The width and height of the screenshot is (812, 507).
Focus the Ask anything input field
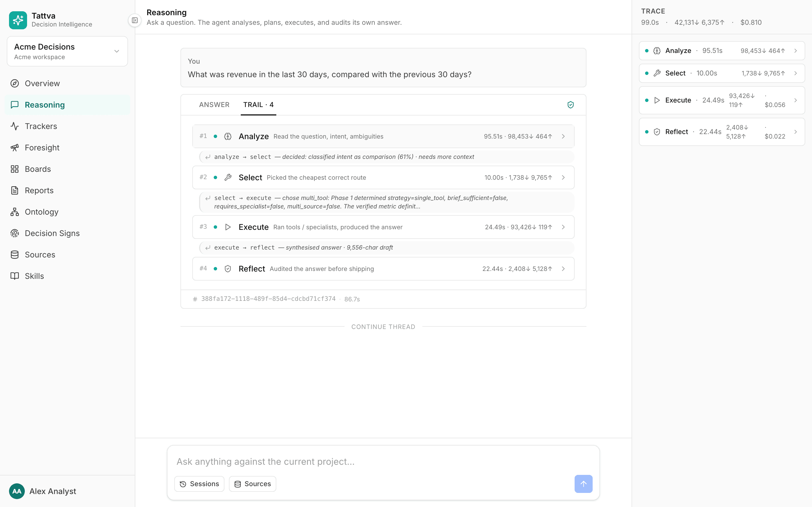(383, 461)
